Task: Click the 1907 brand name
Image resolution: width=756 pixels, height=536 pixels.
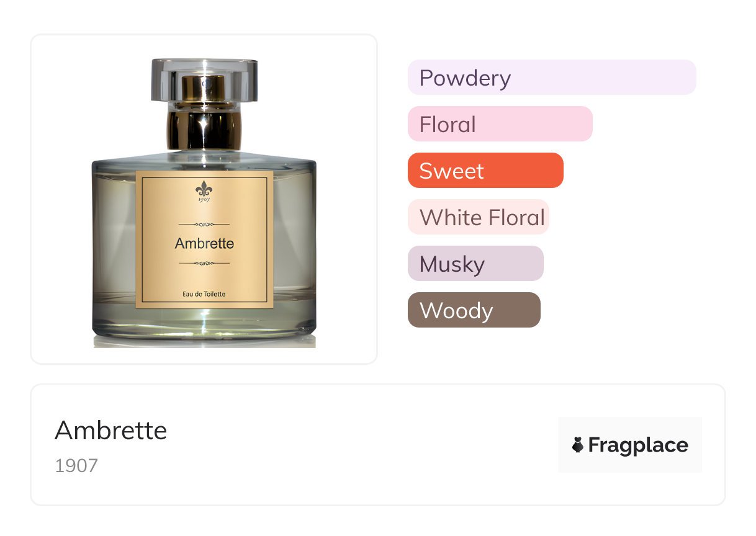Action: coord(76,466)
